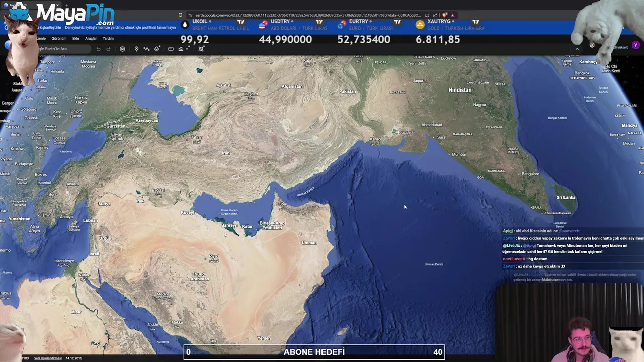Screen dimensions: 644x362
Task: Click the Brave rewards triangle icon
Action: pyautogui.click(x=452, y=15)
